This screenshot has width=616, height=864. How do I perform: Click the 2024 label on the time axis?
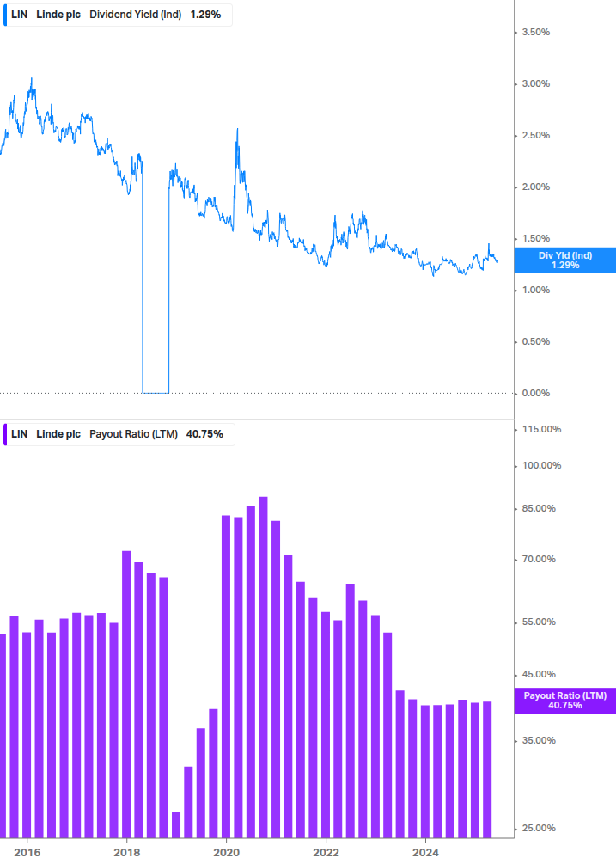click(x=425, y=853)
